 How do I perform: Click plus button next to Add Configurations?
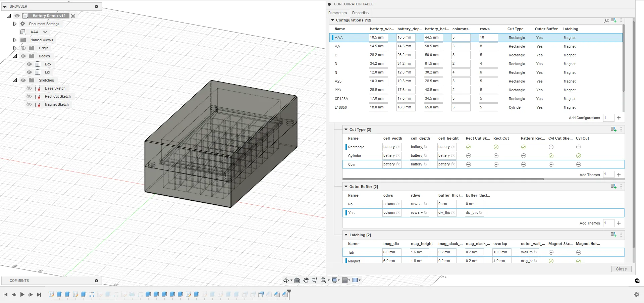coord(619,118)
